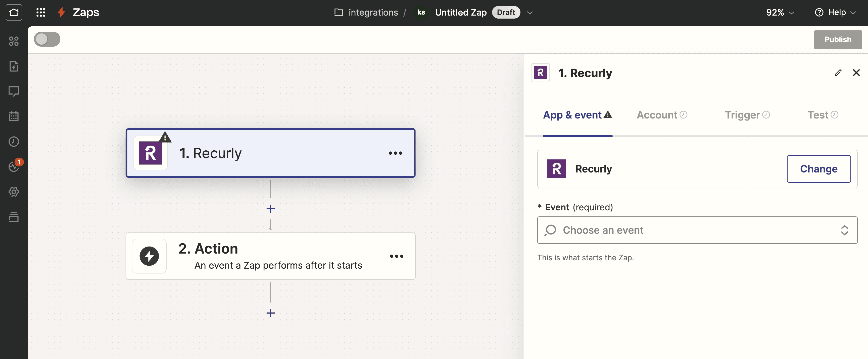Open the comments sidebar icon
Image resolution: width=868 pixels, height=359 pixels.
click(x=14, y=91)
